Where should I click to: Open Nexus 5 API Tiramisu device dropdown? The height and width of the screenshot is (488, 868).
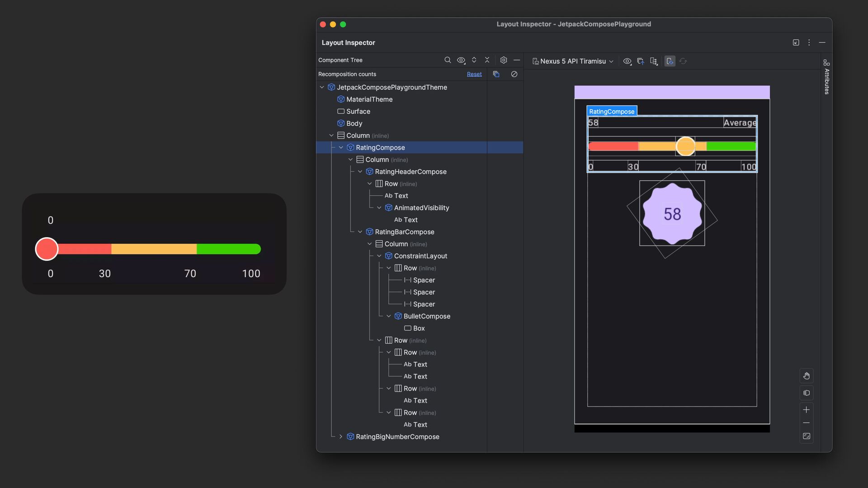[x=573, y=61]
